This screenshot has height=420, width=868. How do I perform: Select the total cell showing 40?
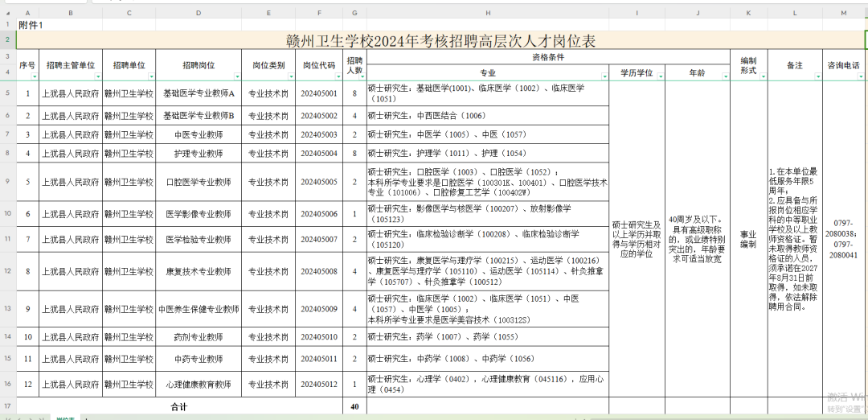[x=355, y=406]
